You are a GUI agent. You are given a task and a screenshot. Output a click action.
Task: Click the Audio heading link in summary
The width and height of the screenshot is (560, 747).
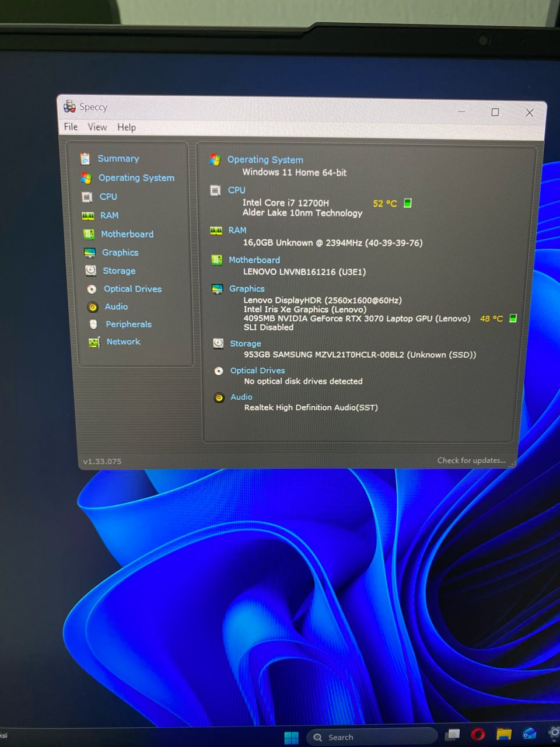pos(242,397)
